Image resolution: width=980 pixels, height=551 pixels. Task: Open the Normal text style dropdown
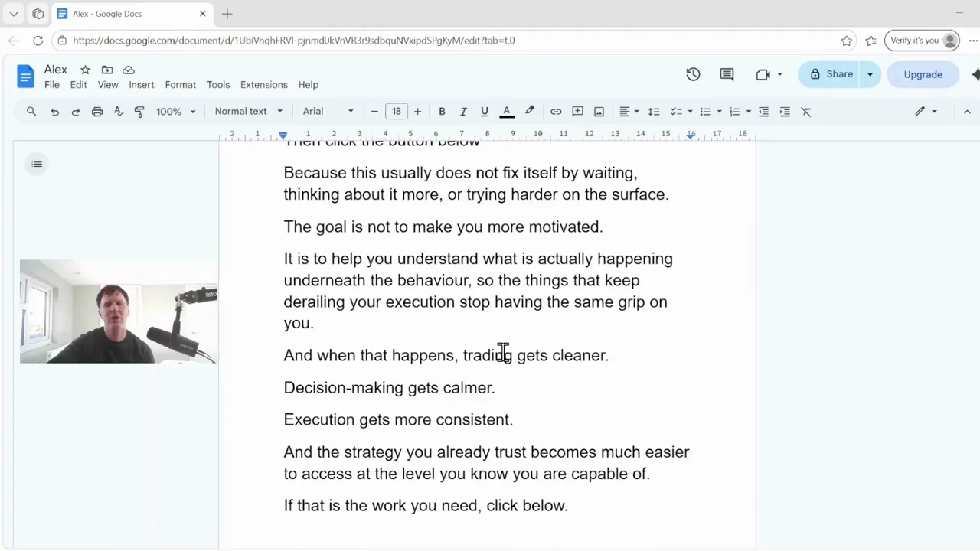coord(249,112)
